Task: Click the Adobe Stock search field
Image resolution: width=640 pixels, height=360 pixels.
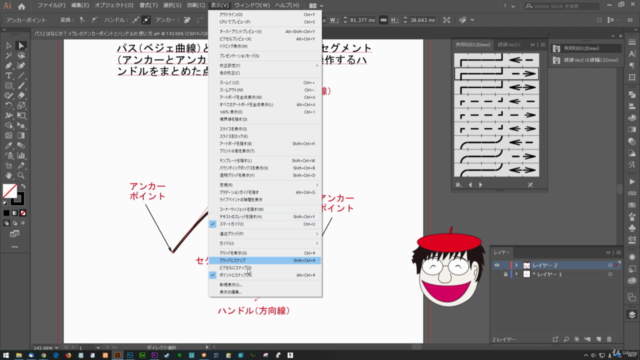Action: click(x=562, y=6)
